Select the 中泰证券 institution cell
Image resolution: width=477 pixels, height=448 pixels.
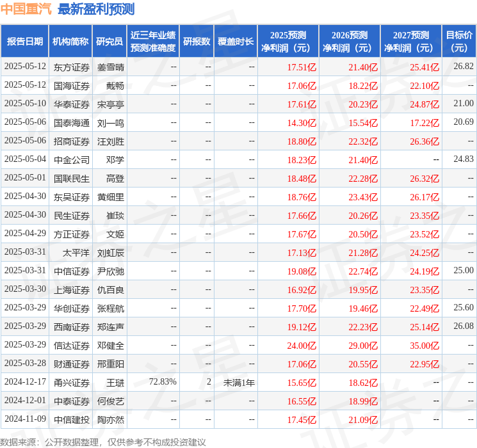coord(72,401)
